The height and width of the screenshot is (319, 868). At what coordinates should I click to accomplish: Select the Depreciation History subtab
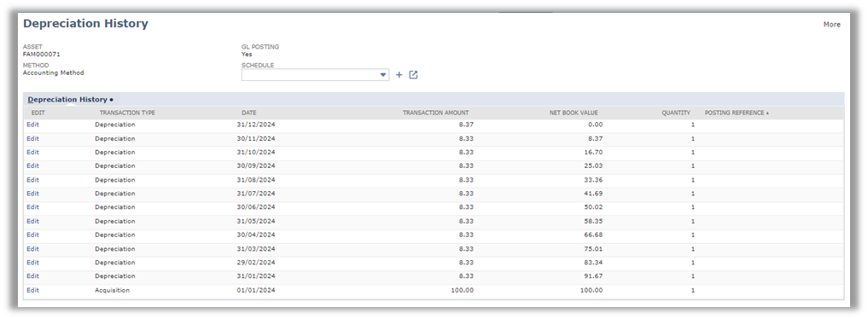click(x=70, y=100)
